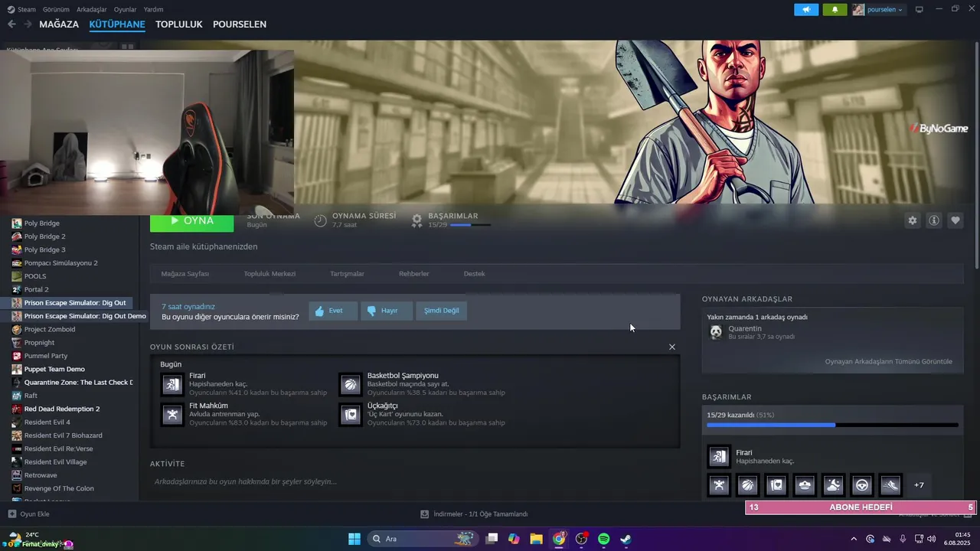The image size is (980, 551).
Task: Open the Steam announcements megaphone icon
Action: (806, 9)
